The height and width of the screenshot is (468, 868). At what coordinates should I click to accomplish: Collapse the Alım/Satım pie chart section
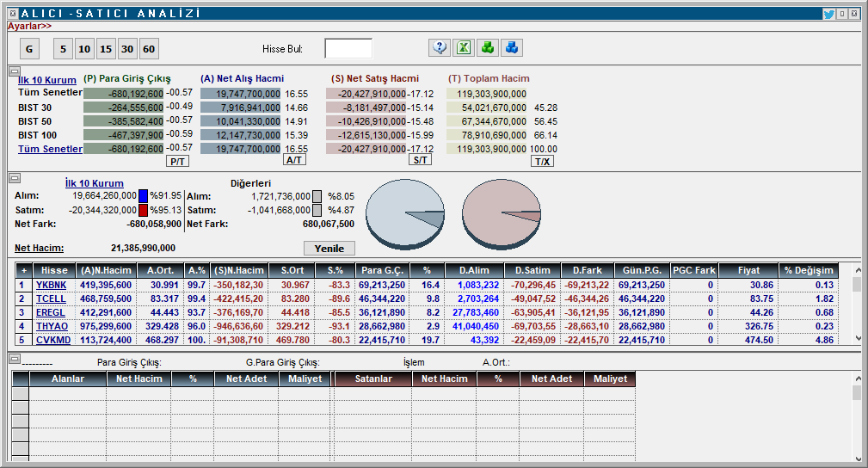tap(15, 178)
